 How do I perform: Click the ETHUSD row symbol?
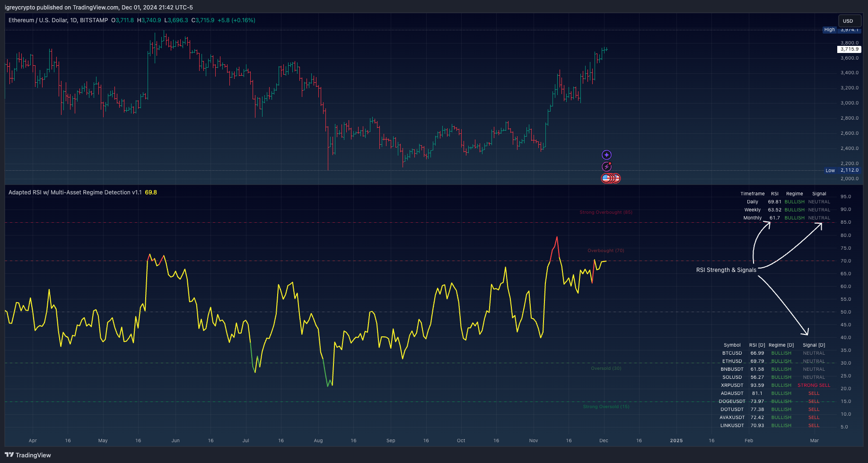pos(732,361)
